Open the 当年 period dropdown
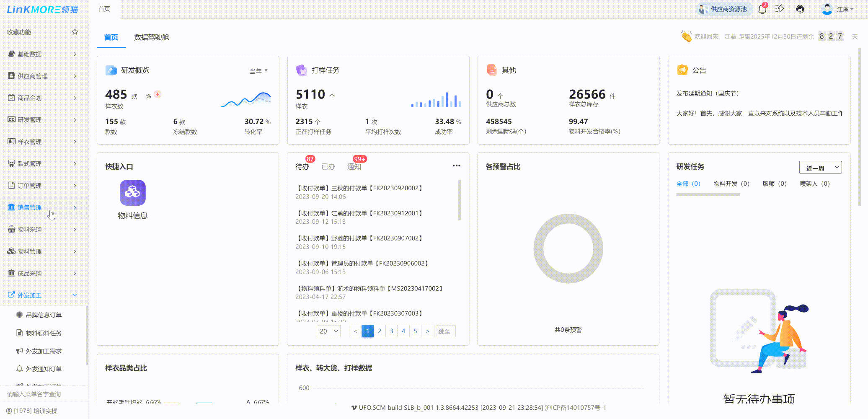This screenshot has height=419, width=868. 258,71
